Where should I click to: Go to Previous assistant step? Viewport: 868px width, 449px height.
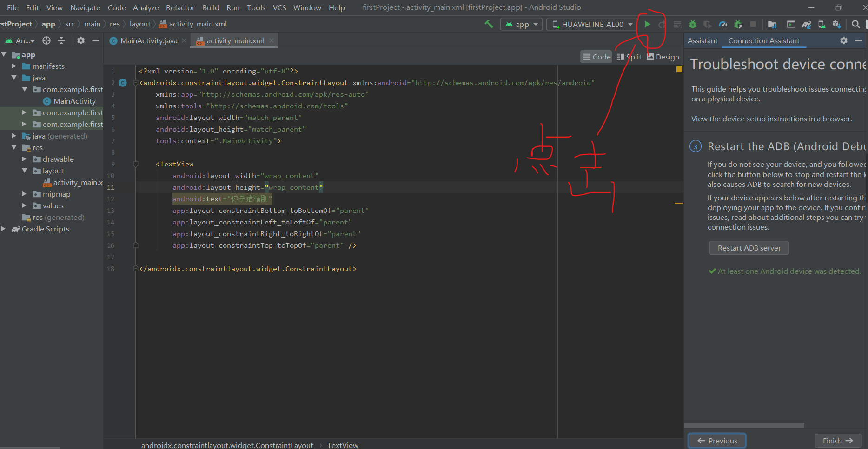point(716,440)
